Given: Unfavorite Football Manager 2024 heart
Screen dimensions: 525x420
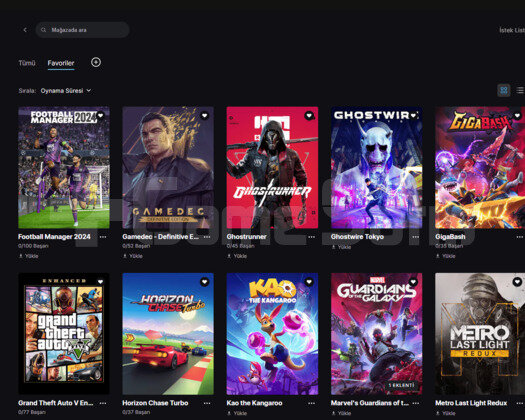Looking at the screenshot, I should pos(100,116).
